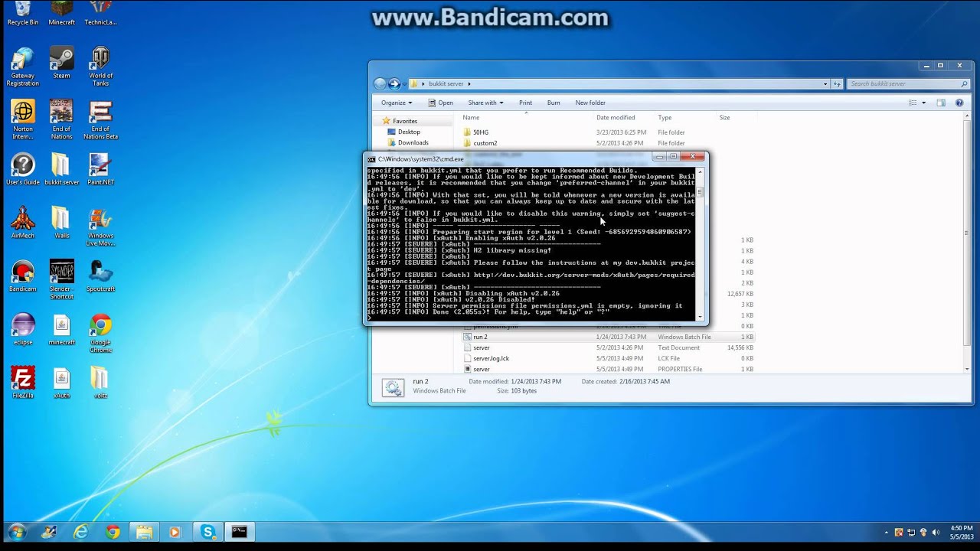This screenshot has width=980, height=551.
Task: Select the FileZilla desktop icon
Action: [x=23, y=384]
